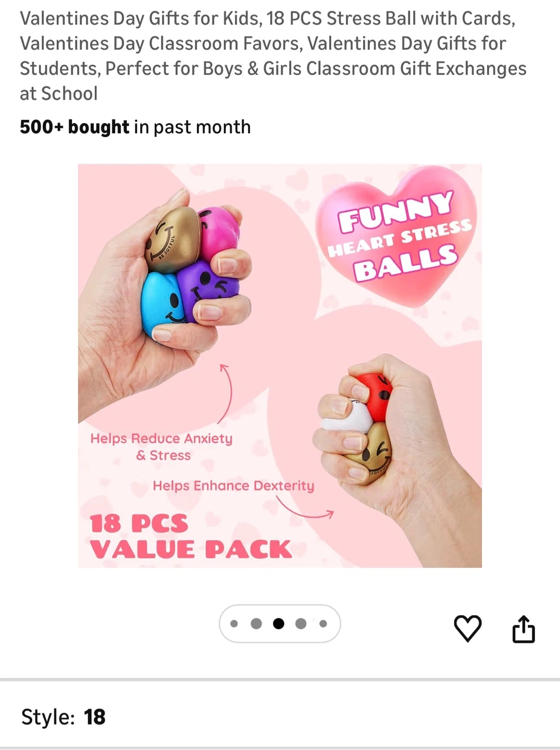Tap the 500+ bought in past month text
This screenshot has height=750, width=560.
[x=135, y=127]
